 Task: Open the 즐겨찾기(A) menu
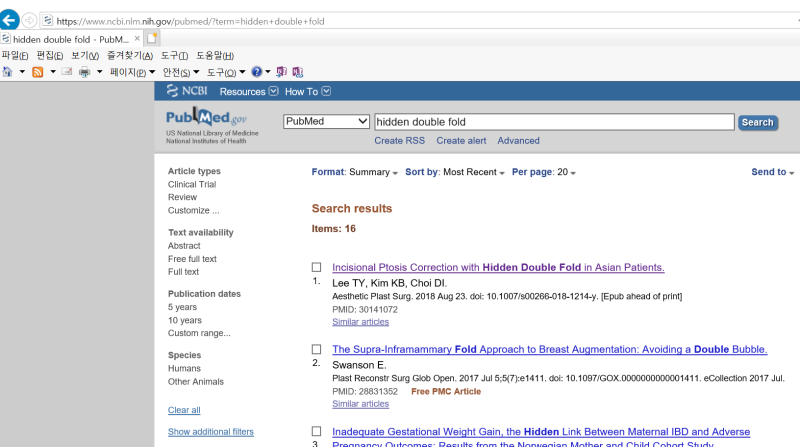tap(130, 56)
